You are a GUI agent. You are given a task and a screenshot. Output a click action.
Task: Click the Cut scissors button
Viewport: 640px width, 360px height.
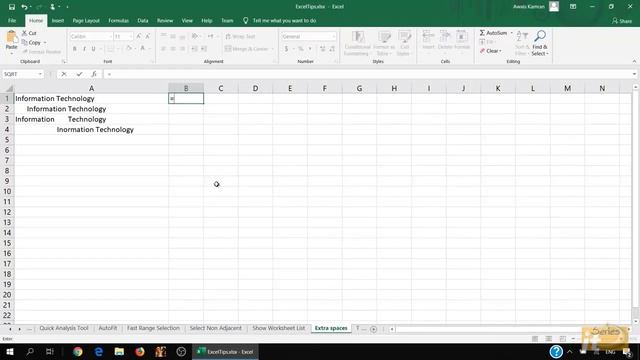coord(29,33)
